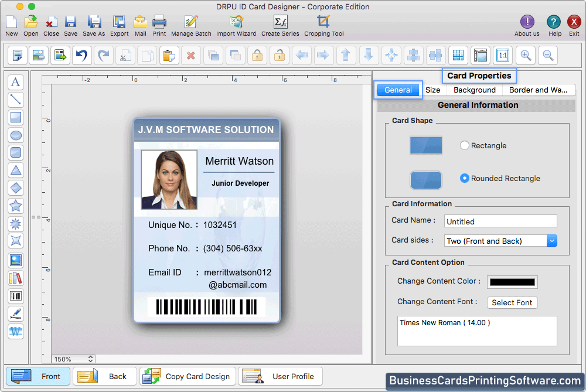Create a new card with New icon

pos(11,26)
